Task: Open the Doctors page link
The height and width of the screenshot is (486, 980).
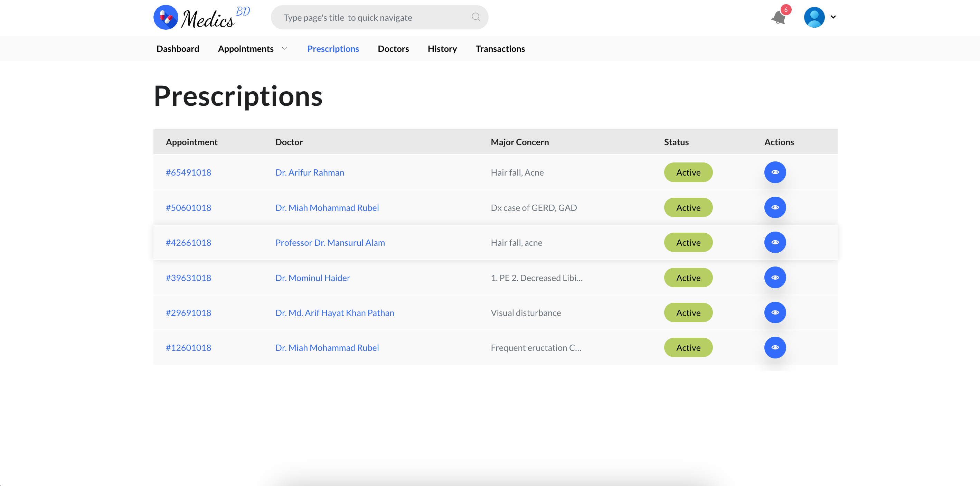Action: (x=393, y=48)
